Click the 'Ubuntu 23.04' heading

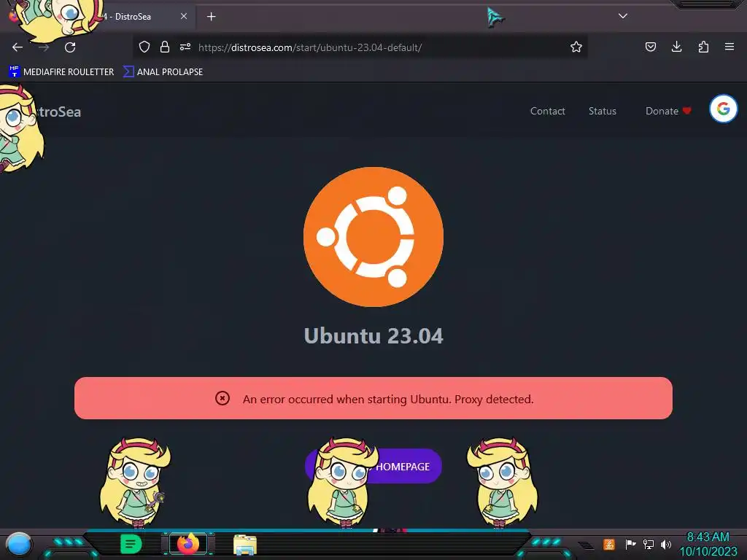pyautogui.click(x=373, y=335)
